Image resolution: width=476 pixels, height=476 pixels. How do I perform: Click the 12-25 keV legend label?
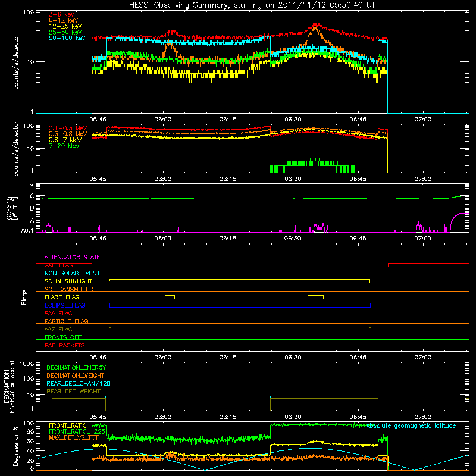(65, 26)
